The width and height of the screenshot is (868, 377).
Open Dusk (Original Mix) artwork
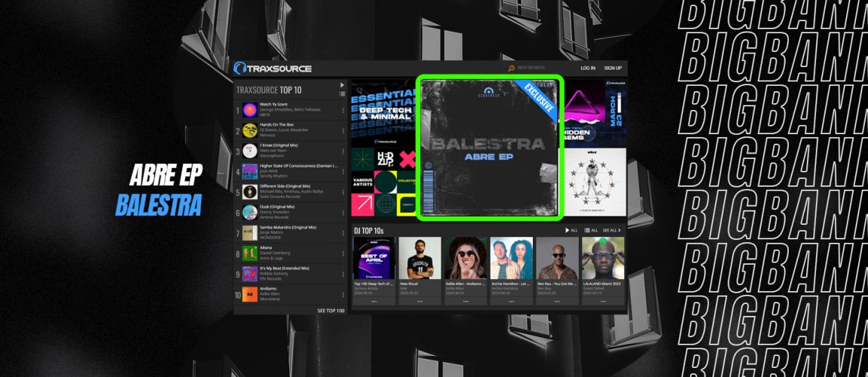coord(250,213)
